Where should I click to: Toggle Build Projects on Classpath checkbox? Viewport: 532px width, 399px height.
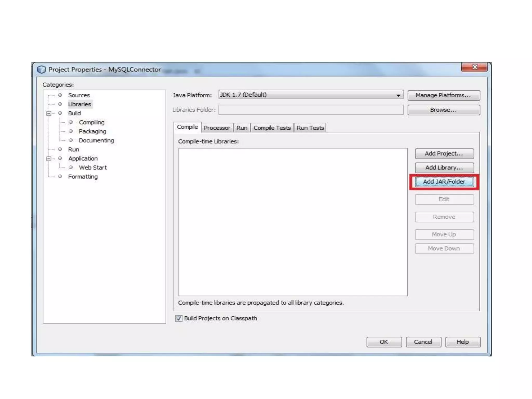(179, 318)
